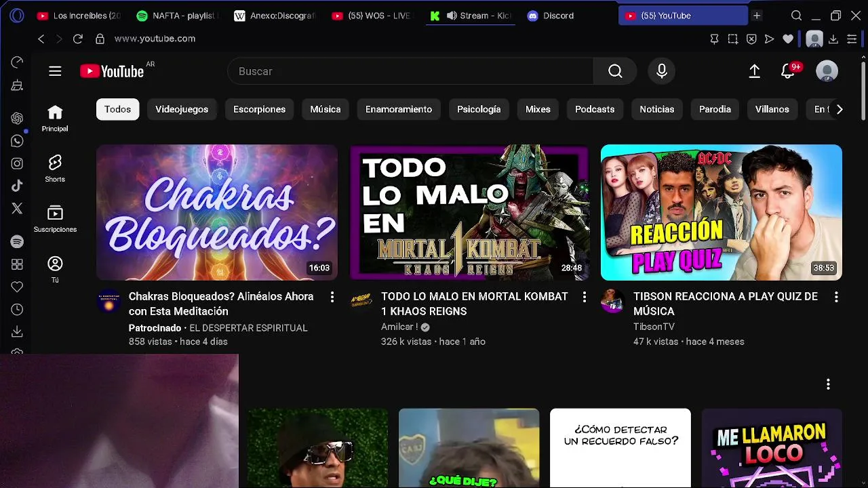
Task: Open the send/flow arrow icon in toolbar
Action: click(x=769, y=39)
